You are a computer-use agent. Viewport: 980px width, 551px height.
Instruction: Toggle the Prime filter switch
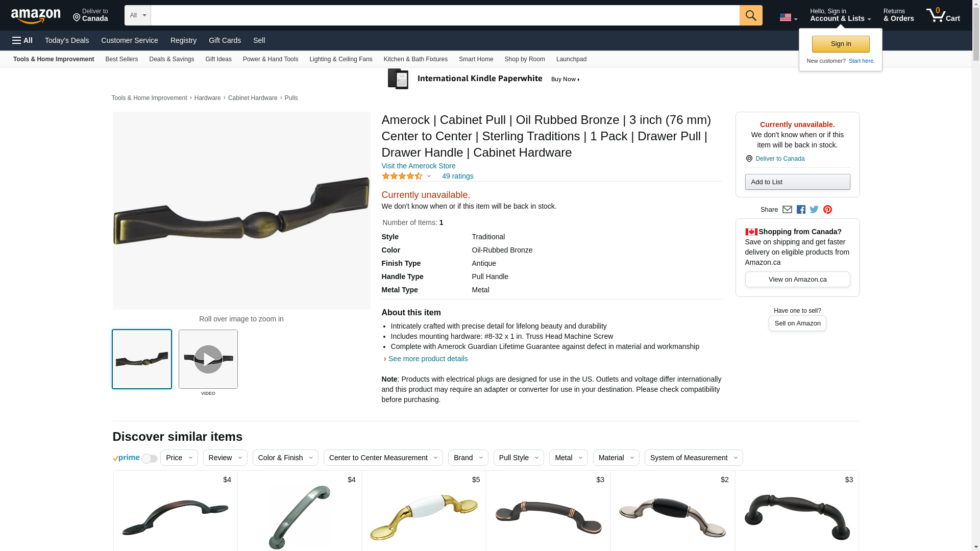point(149,458)
